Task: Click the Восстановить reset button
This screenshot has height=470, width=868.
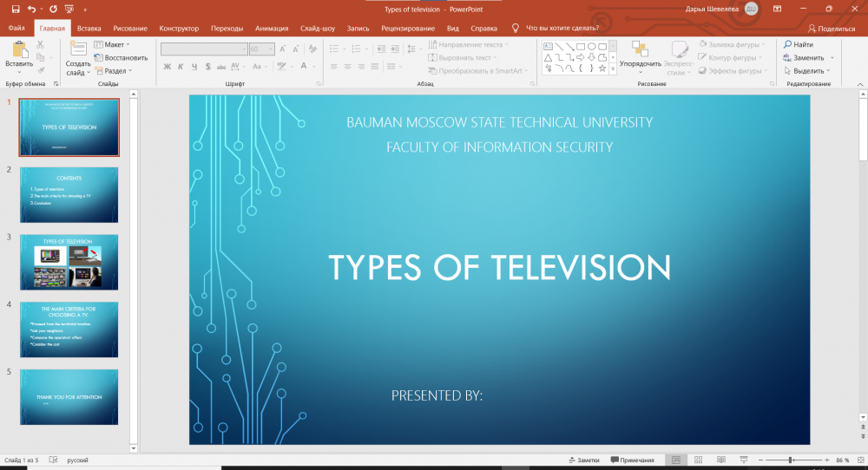Action: 121,58
